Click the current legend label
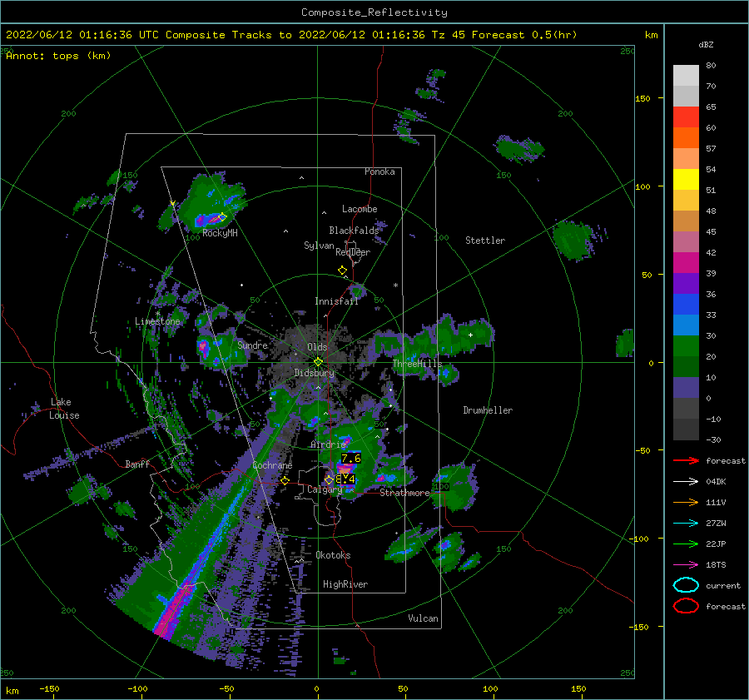Image resolution: width=749 pixels, height=700 pixels. click(723, 585)
